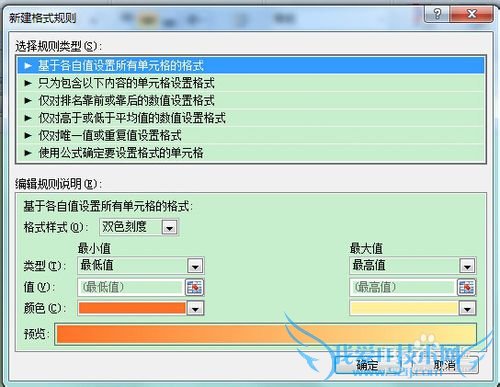Click the (最低值) value input field
Image resolution: width=500 pixels, height=387 pixels.
point(131,287)
